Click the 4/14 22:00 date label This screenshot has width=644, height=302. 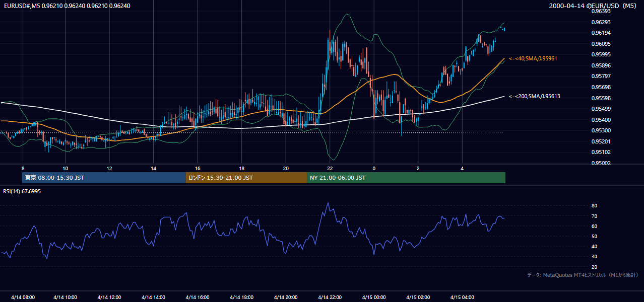point(330,297)
